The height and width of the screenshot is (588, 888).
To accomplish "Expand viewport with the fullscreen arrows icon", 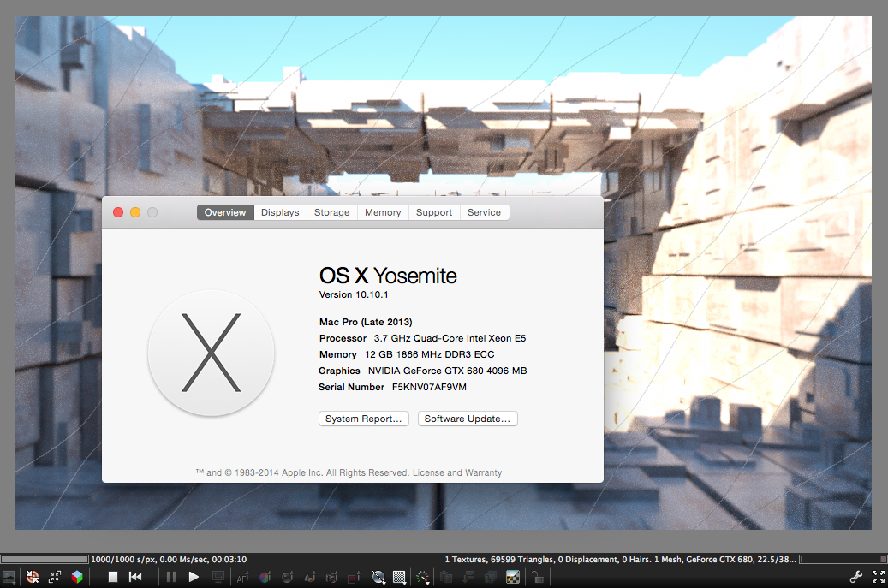I will click(x=879, y=577).
